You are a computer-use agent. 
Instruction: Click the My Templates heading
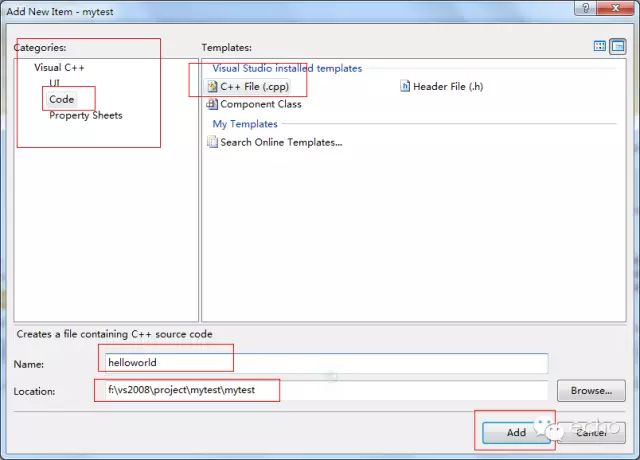[245, 124]
